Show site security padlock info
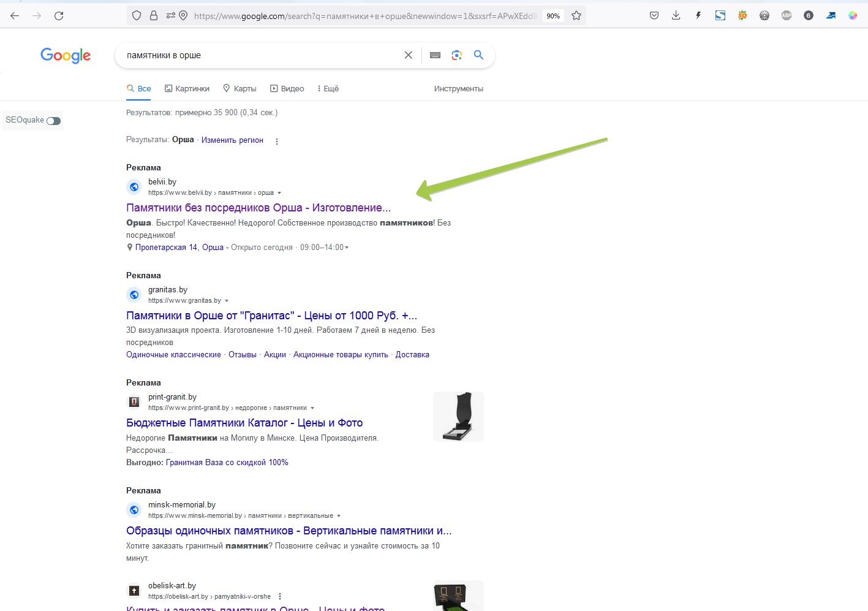 coord(154,16)
